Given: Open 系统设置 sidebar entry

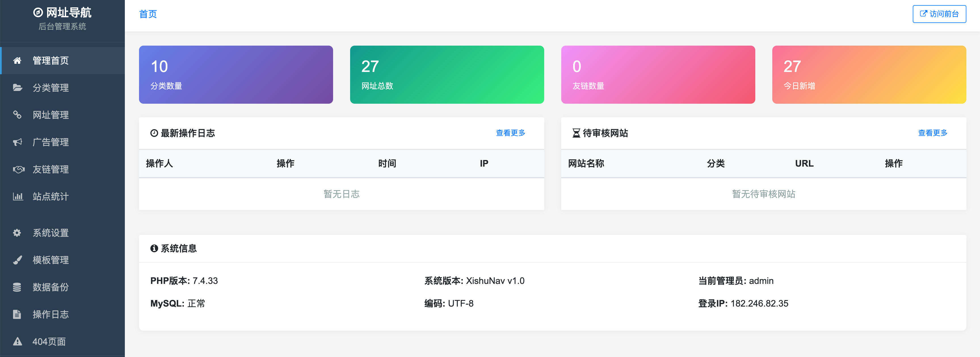Looking at the screenshot, I should click(63, 233).
